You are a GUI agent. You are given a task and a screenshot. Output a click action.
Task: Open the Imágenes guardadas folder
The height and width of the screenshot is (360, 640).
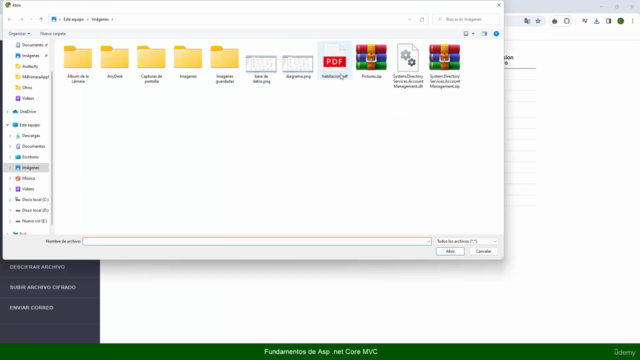click(224, 64)
